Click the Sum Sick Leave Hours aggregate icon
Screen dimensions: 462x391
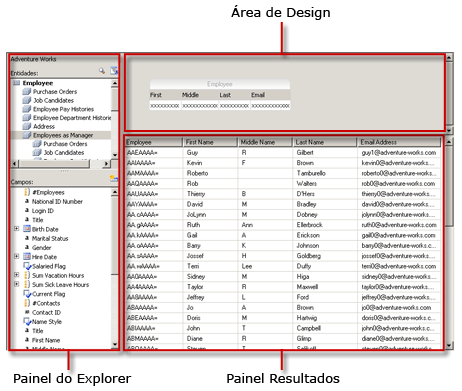point(27,285)
